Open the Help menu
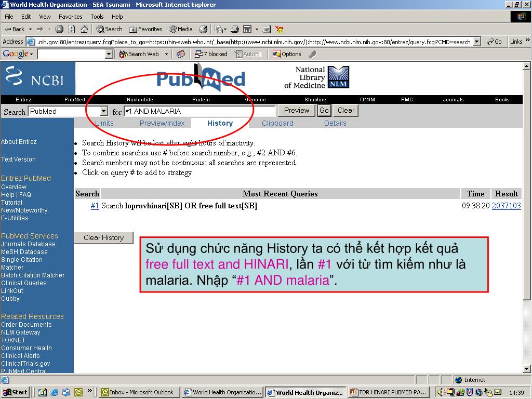 point(117,17)
